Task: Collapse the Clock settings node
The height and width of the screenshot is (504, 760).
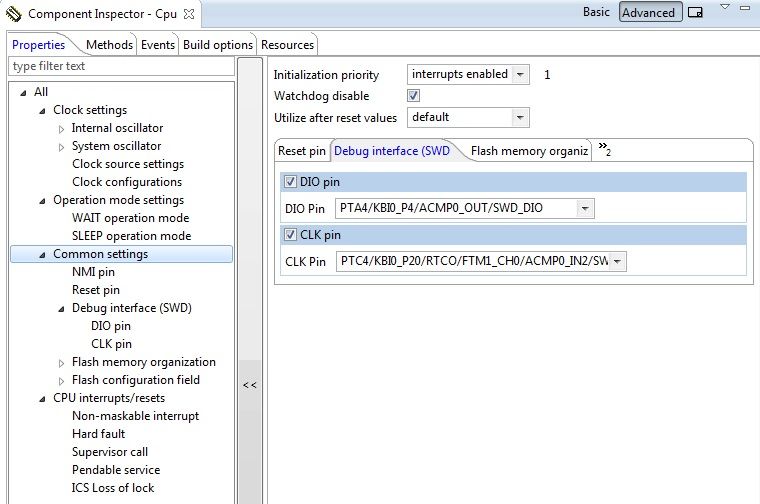Action: coord(42,111)
